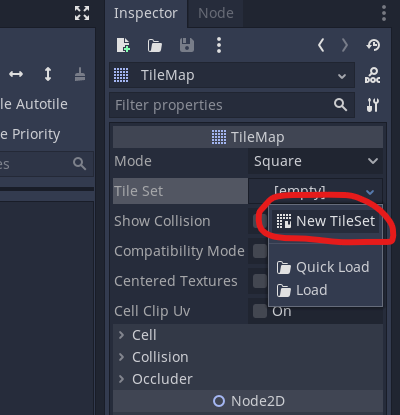Go to previous edited object in history
Viewport: 400px width, 415px height.
pos(321,45)
